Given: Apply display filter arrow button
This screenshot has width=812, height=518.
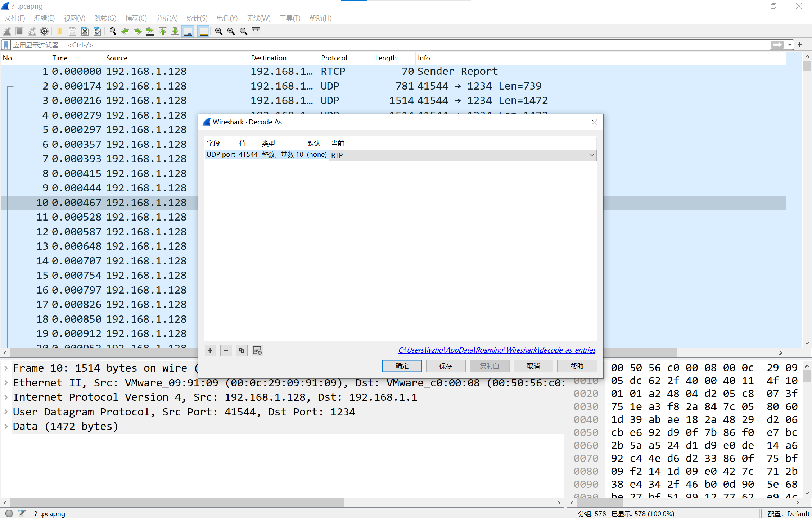Looking at the screenshot, I should [777, 45].
